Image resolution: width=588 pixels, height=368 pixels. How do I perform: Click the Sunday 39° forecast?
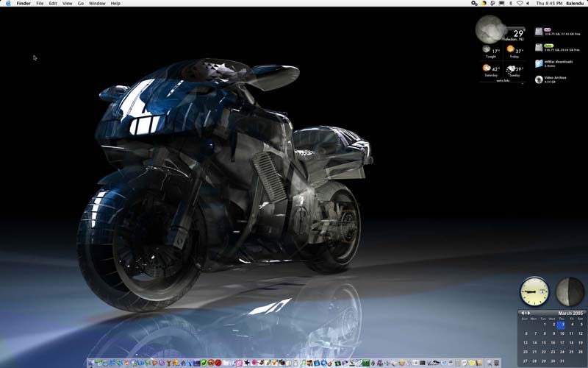coord(514,70)
